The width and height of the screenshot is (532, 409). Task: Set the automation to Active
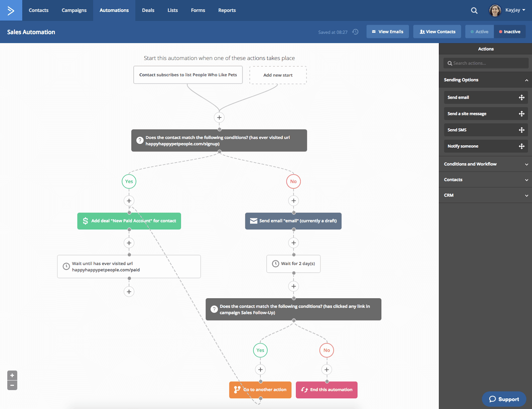pos(479,31)
